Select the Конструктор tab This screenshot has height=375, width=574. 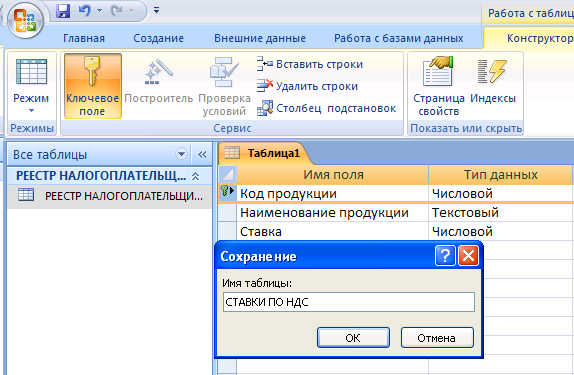(x=540, y=38)
